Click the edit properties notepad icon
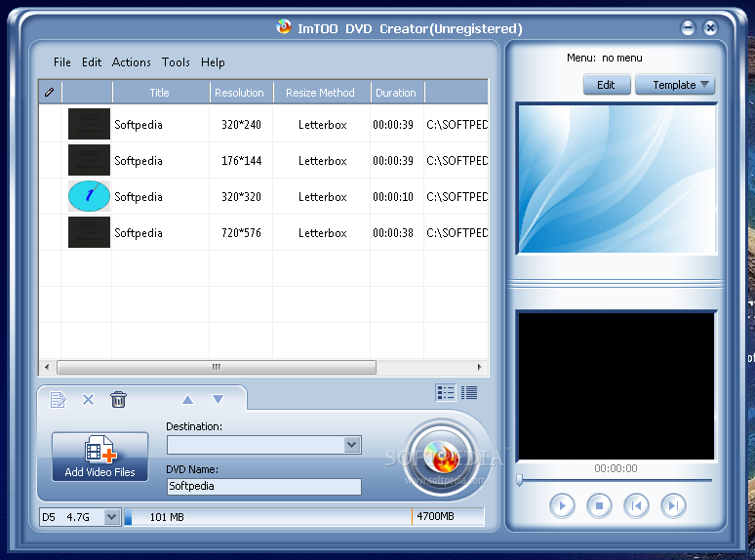 click(59, 399)
